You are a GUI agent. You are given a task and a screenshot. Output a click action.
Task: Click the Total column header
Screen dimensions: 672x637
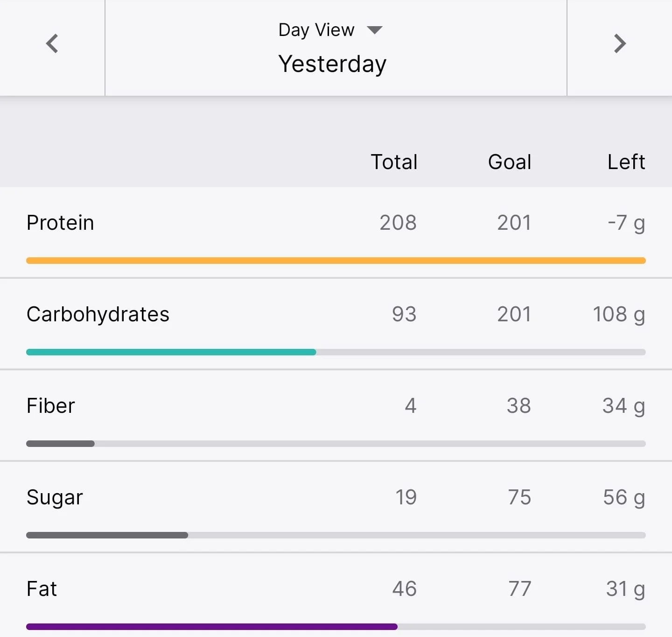coord(394,162)
